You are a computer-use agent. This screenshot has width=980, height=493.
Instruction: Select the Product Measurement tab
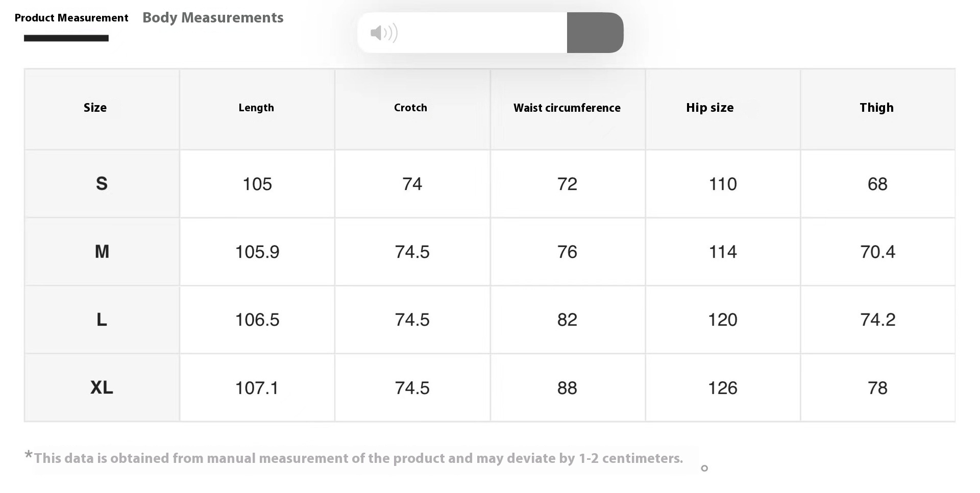coord(71,18)
